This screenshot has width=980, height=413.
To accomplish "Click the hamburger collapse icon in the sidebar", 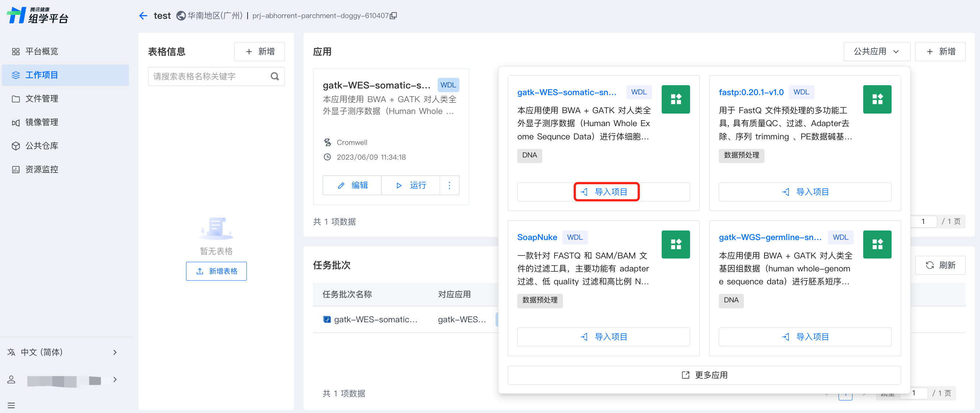I will [x=11, y=405].
